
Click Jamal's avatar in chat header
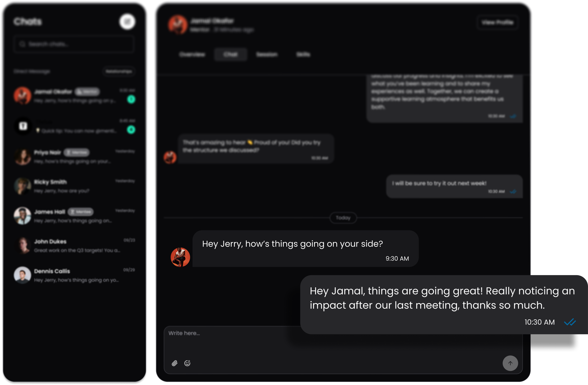(178, 25)
